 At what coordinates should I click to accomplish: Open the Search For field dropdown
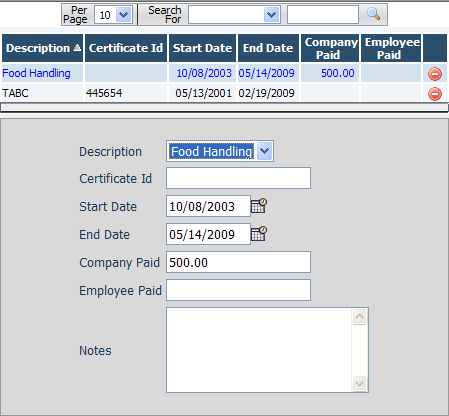click(271, 15)
